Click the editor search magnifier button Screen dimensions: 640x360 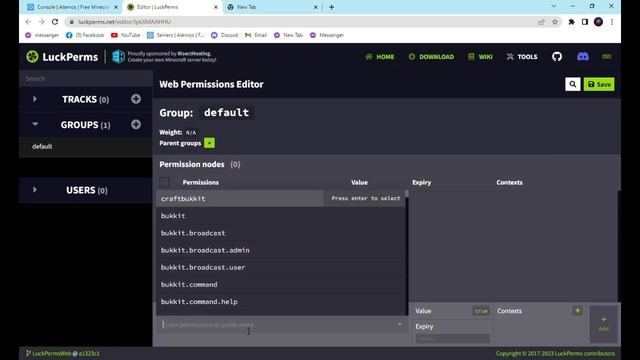point(573,84)
